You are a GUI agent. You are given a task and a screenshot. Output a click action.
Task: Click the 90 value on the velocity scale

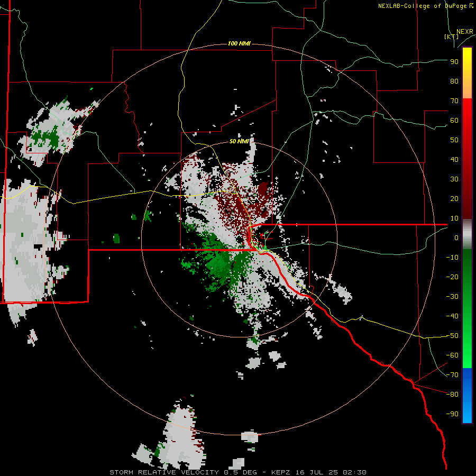(x=454, y=62)
